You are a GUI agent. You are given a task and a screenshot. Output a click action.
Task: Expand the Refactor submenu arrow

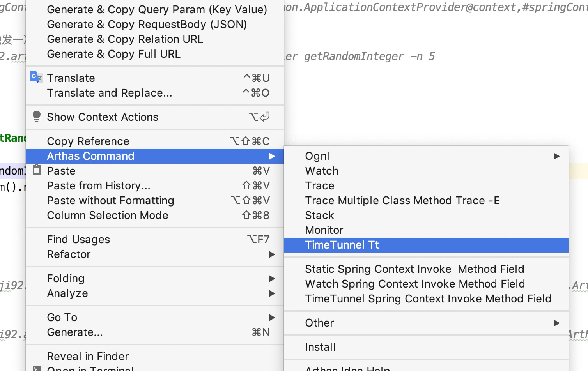pyautogui.click(x=272, y=254)
